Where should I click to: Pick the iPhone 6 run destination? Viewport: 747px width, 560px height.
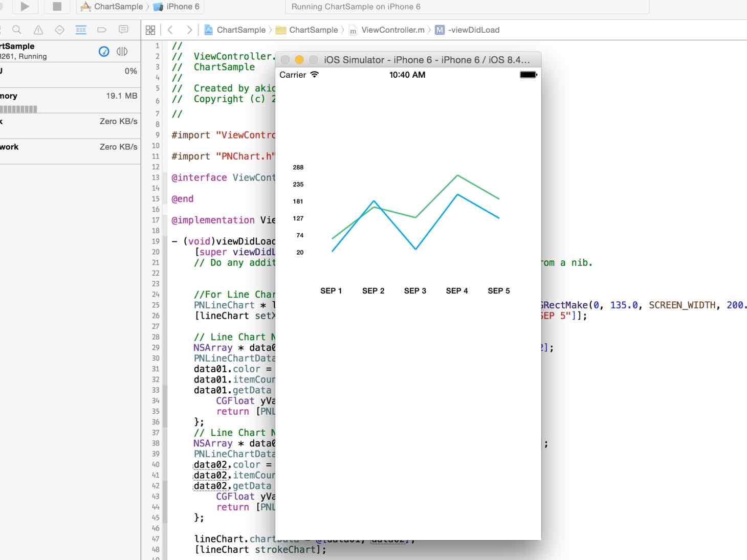(177, 7)
